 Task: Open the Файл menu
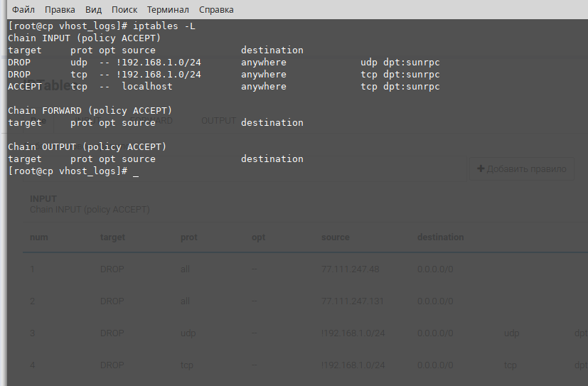pos(23,10)
